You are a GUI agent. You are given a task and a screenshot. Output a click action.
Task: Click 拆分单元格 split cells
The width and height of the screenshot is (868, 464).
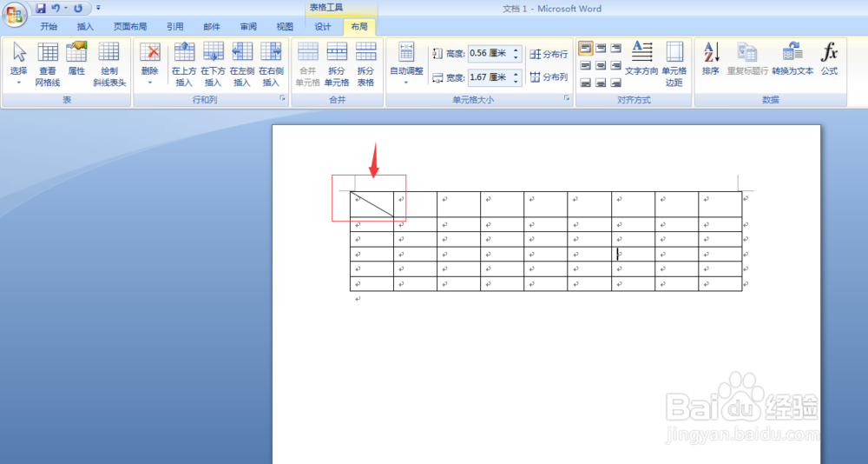coord(337,64)
